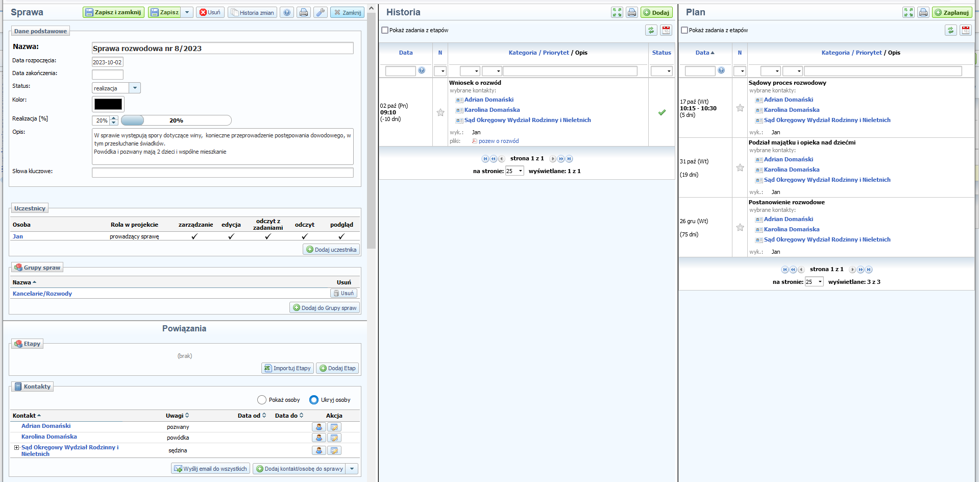The height and width of the screenshot is (482, 980).
Task: Click the black Kolor swatch
Action: pyautogui.click(x=108, y=104)
